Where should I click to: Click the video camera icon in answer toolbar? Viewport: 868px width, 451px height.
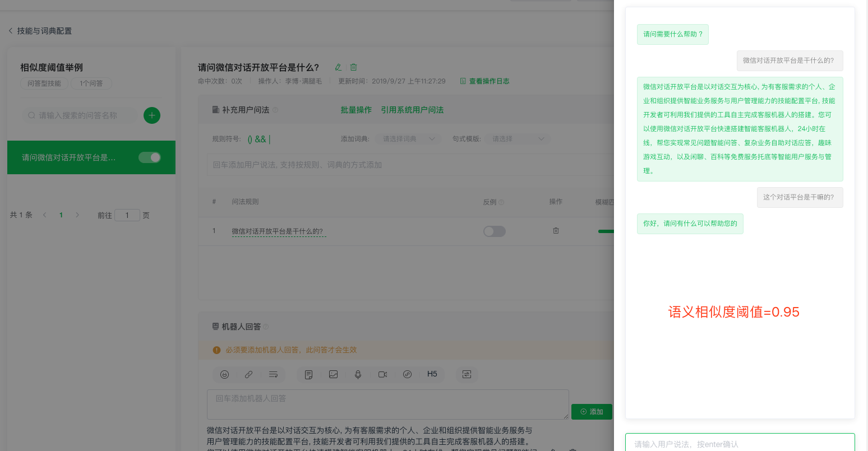(382, 374)
